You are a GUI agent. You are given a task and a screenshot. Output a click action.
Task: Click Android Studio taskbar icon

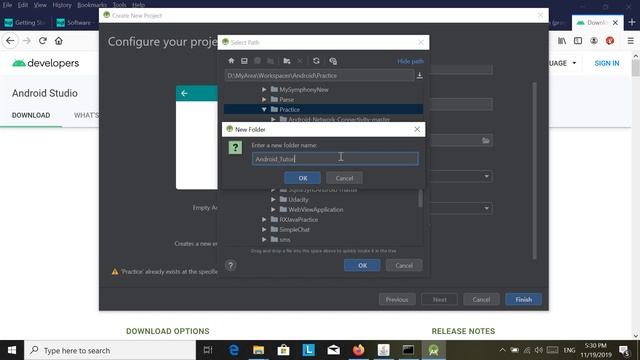tap(433, 350)
